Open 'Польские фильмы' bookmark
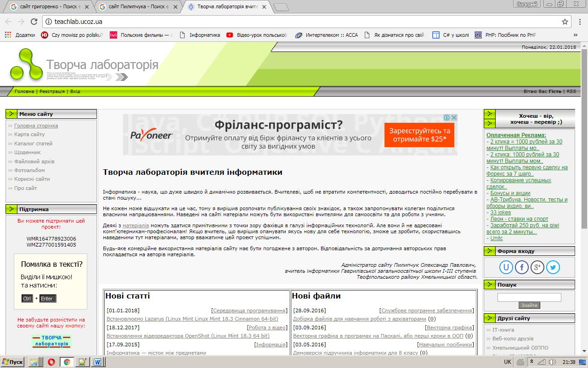Viewport: 588px width, 368px height. [141, 35]
